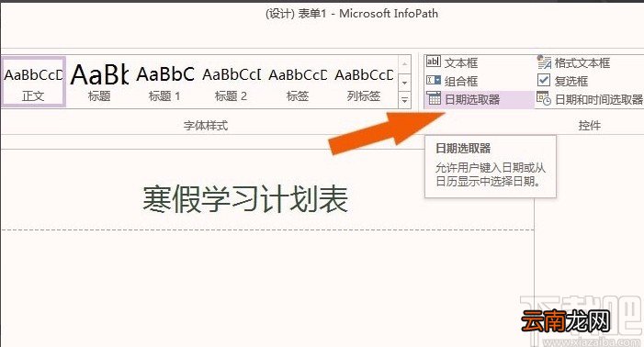Apply the 标签 font style

pyautogui.click(x=298, y=83)
